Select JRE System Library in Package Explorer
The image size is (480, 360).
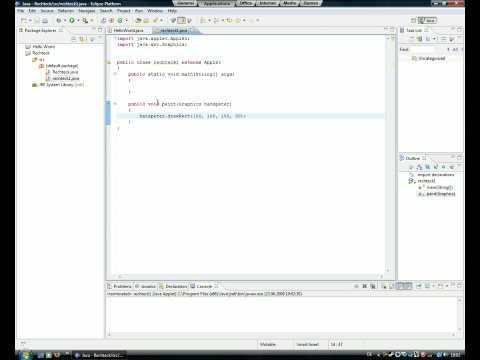[58, 85]
